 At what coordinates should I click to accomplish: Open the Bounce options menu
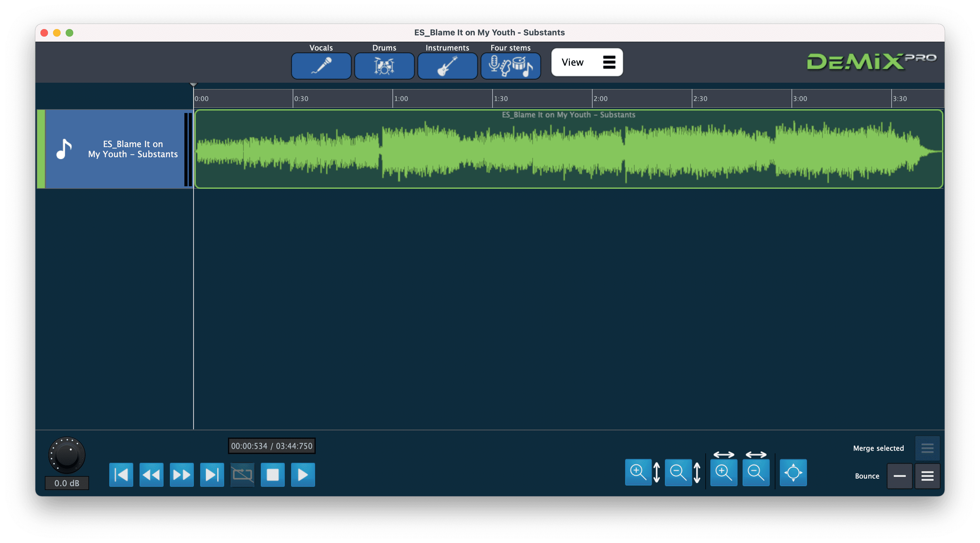pyautogui.click(x=927, y=476)
